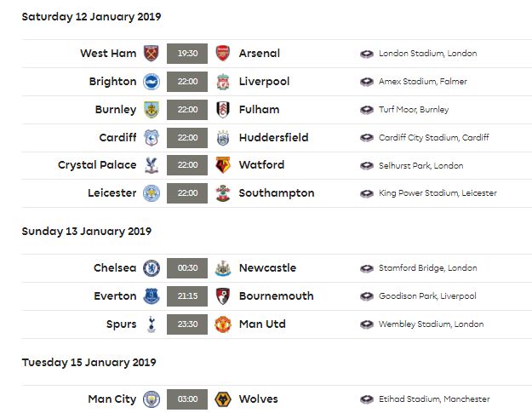Click the Man Utd club crest
The height and width of the screenshot is (413, 532).
click(223, 324)
